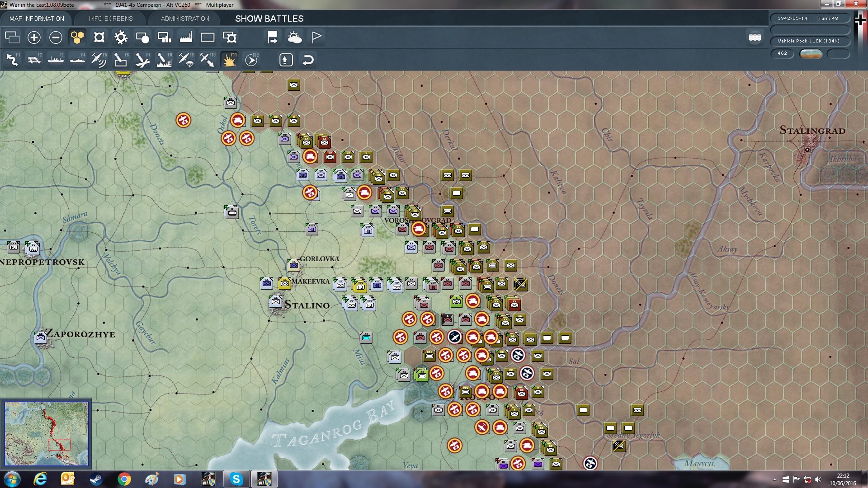This screenshot has width=868, height=488.
Task: Toggle the F11 Show Battles mode
Action: 230,60
